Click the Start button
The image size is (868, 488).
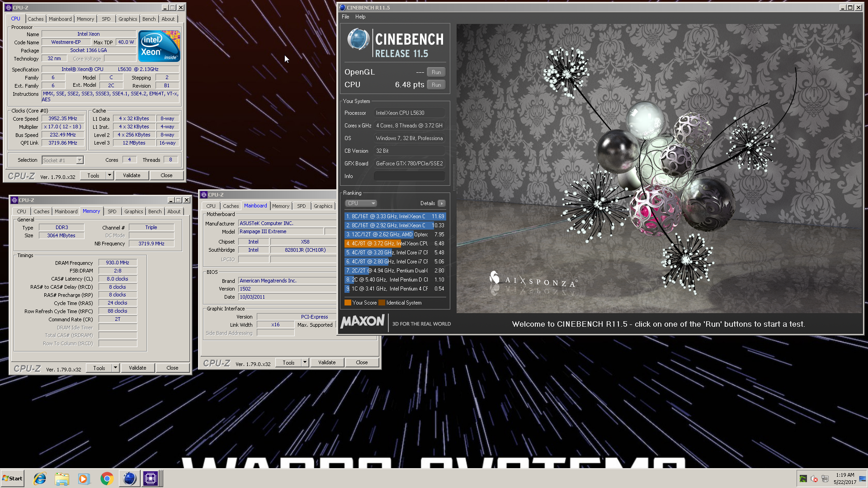[x=12, y=478]
